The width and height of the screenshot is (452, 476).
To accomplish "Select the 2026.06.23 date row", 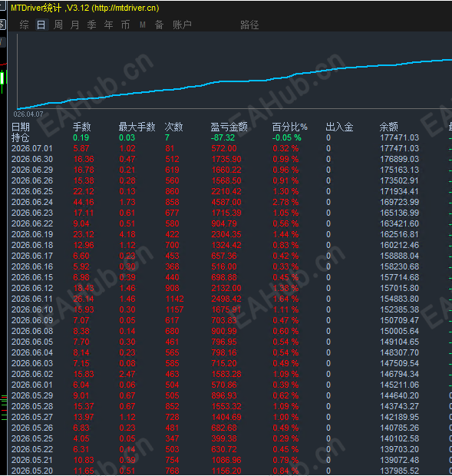I will pyautogui.click(x=32, y=213).
